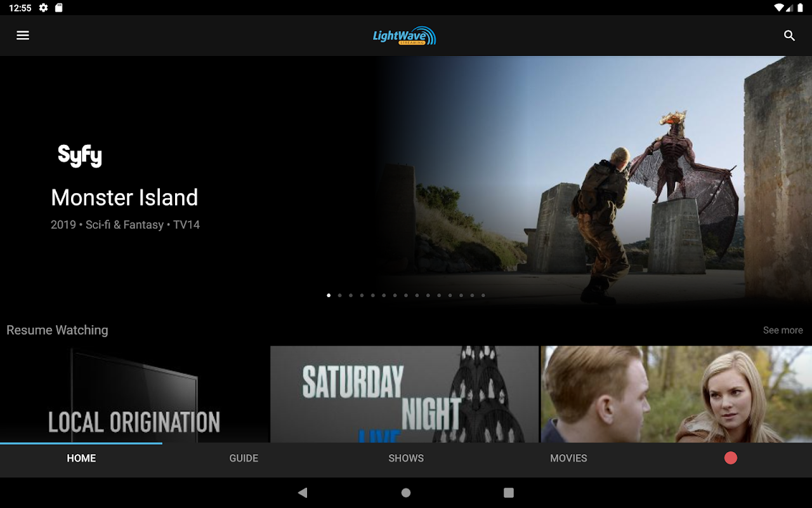
Task: Open the couple talking movie thumbnail
Action: click(x=676, y=394)
